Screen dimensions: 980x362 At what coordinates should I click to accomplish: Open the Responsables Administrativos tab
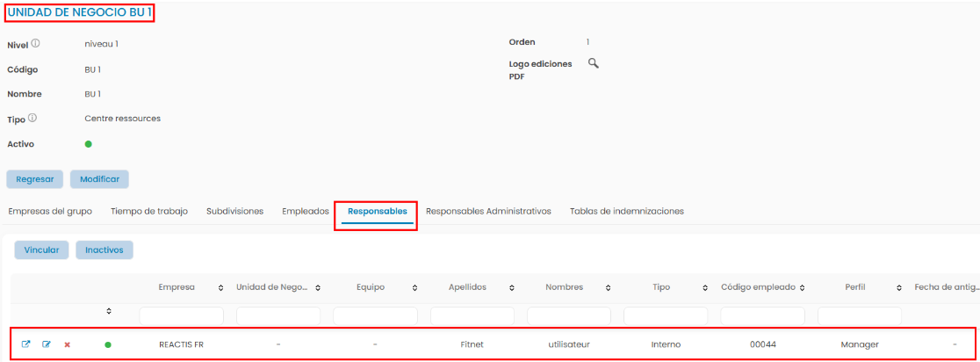pyautogui.click(x=488, y=211)
